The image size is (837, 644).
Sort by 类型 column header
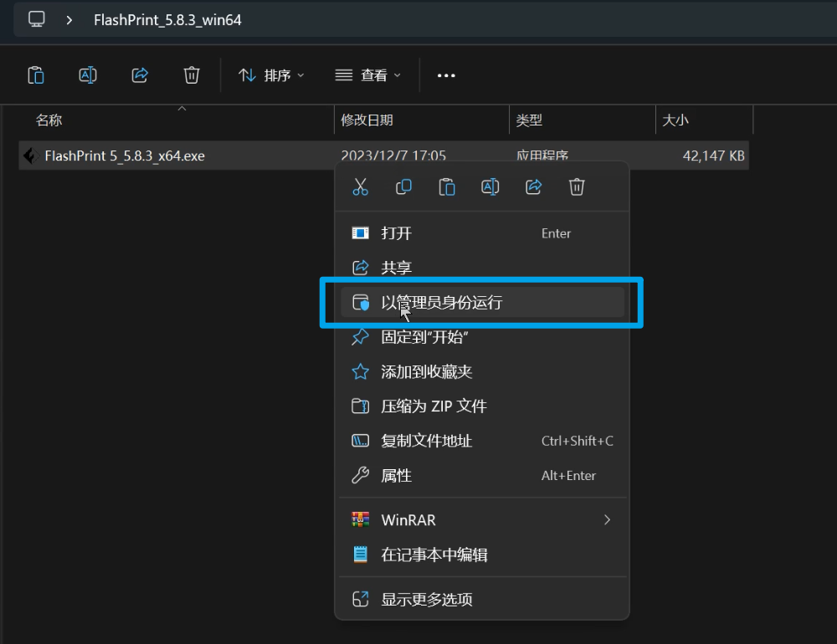tap(529, 120)
